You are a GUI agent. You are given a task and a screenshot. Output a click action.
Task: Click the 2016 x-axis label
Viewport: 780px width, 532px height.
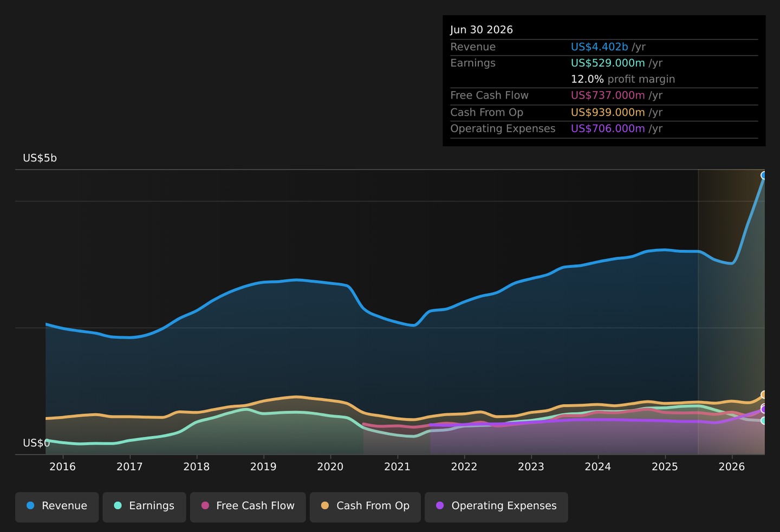pyautogui.click(x=63, y=467)
